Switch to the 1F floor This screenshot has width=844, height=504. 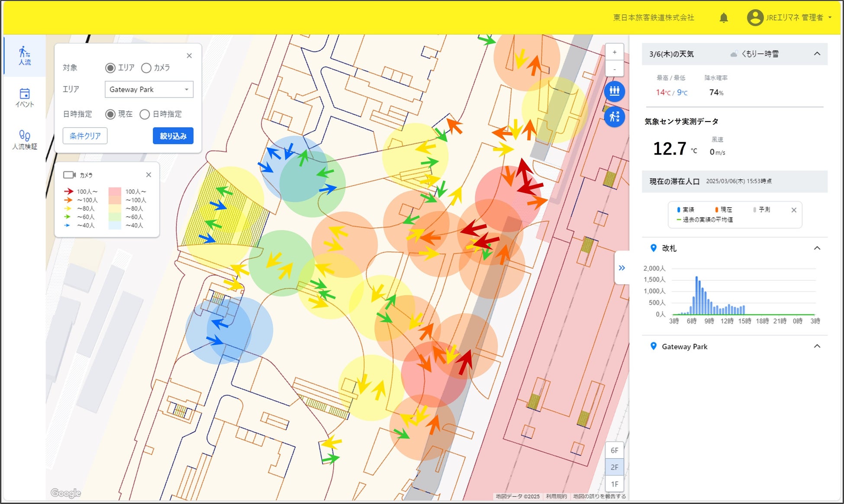[614, 484]
